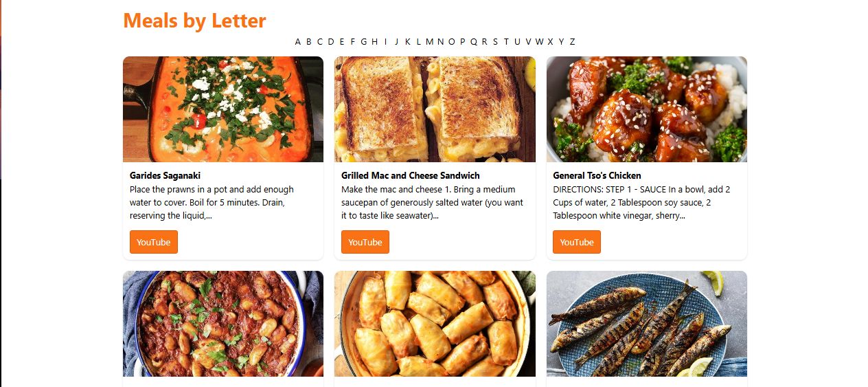This screenshot has height=387, width=868.
Task: Open the Garides Saganaki dish photo
Action: click(x=223, y=109)
